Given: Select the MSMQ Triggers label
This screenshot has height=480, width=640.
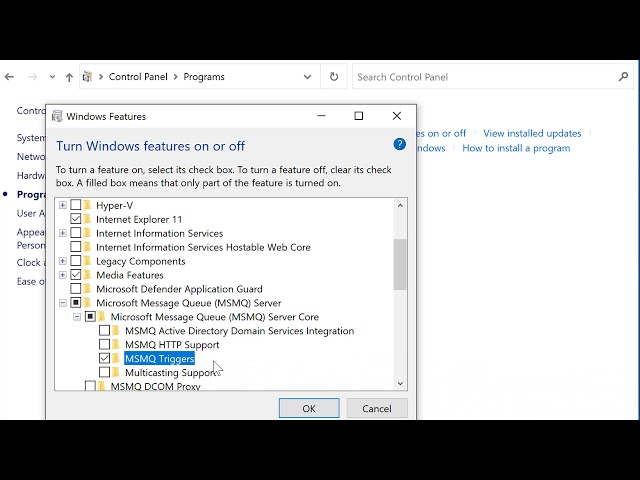Looking at the screenshot, I should coord(159,358).
